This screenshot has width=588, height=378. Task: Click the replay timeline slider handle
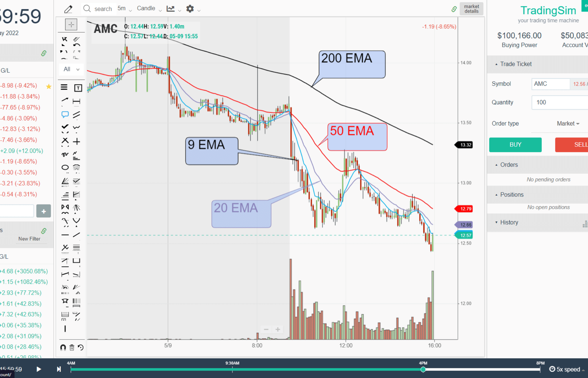pos(423,369)
